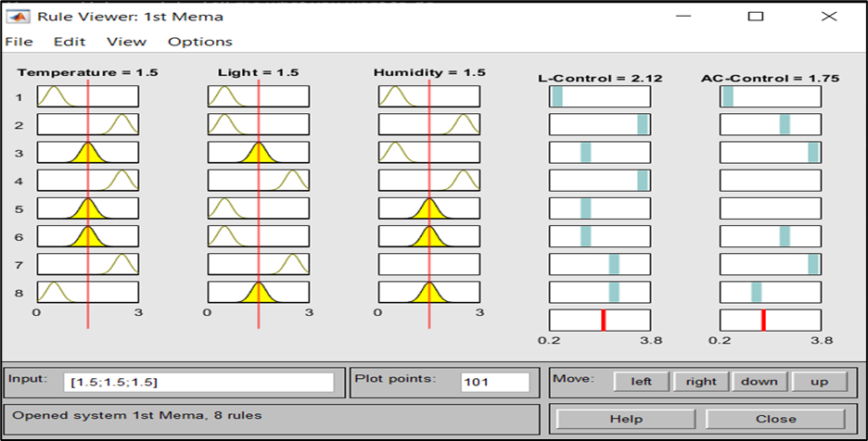Screen dimensions: 868x441
Task: Click the Humidity plot of rule 2
Action: coord(429,124)
